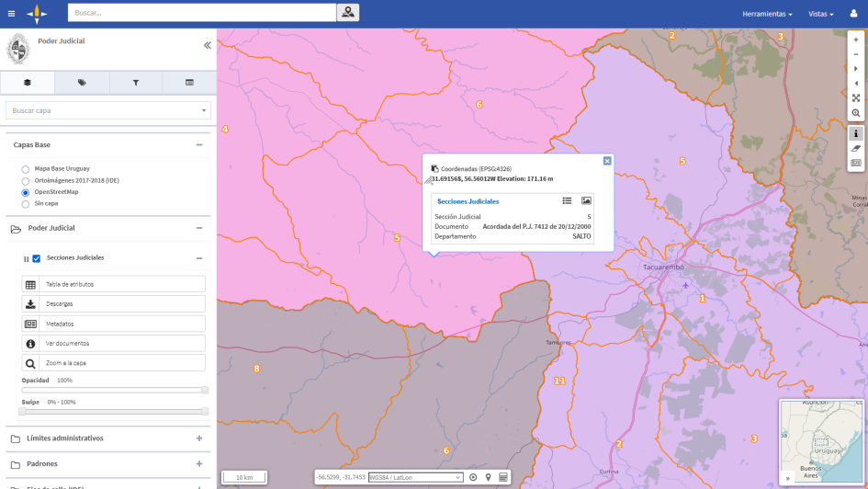Select Ortoimágenes 2017-2018 (IDE) base layer
This screenshot has height=489, width=868.
[26, 181]
